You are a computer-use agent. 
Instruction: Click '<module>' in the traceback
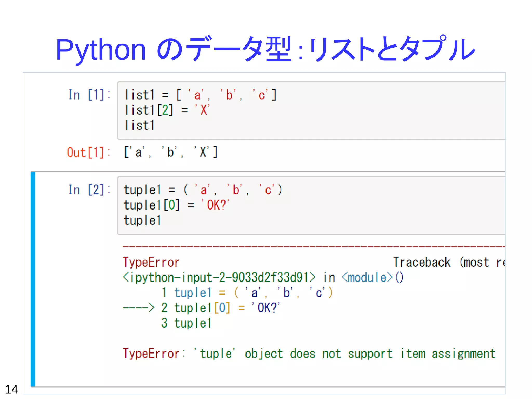(367, 277)
